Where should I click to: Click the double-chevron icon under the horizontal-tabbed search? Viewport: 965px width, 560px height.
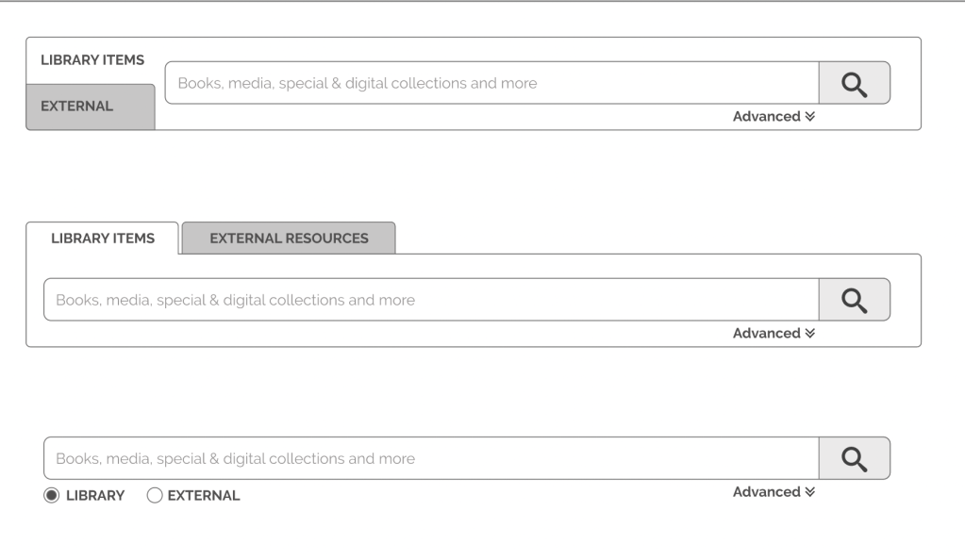809,334
